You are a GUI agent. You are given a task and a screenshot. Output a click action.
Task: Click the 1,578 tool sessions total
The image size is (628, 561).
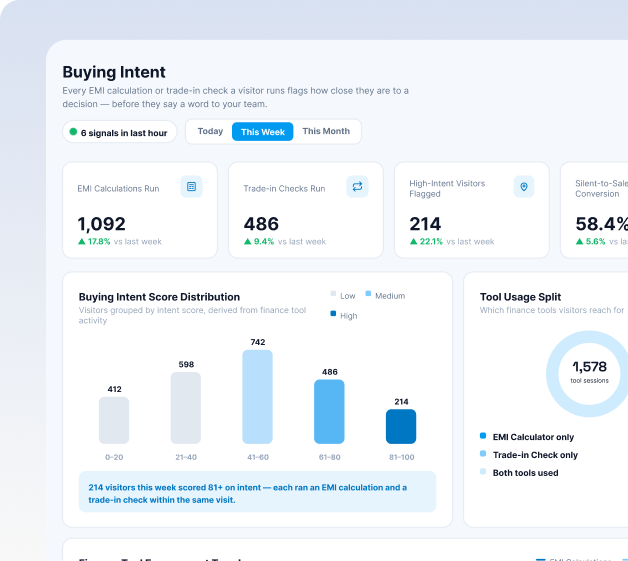(590, 367)
